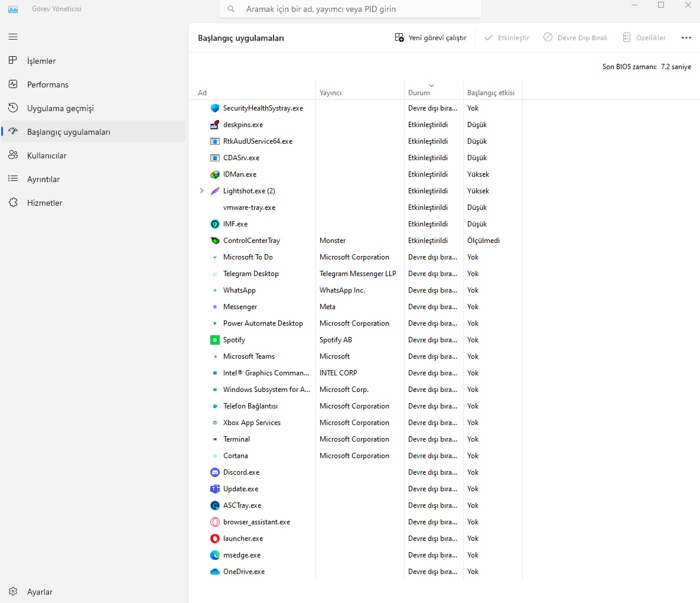The width and height of the screenshot is (700, 603).
Task: Open the Performans page
Action: click(x=93, y=85)
